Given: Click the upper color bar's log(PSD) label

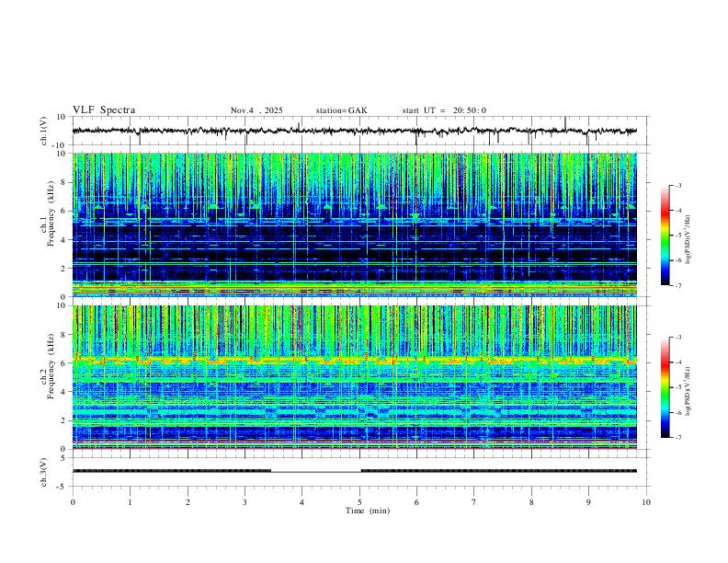Looking at the screenshot, I should coord(688,240).
